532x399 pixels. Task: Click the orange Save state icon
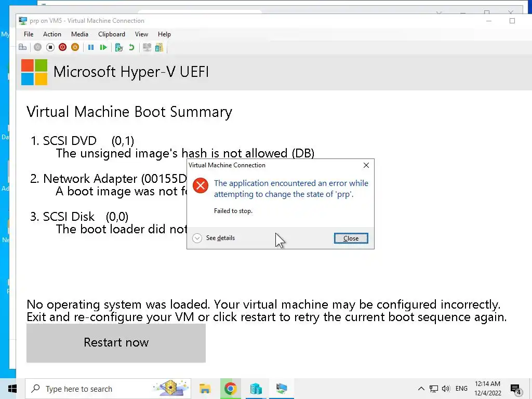[75, 47]
